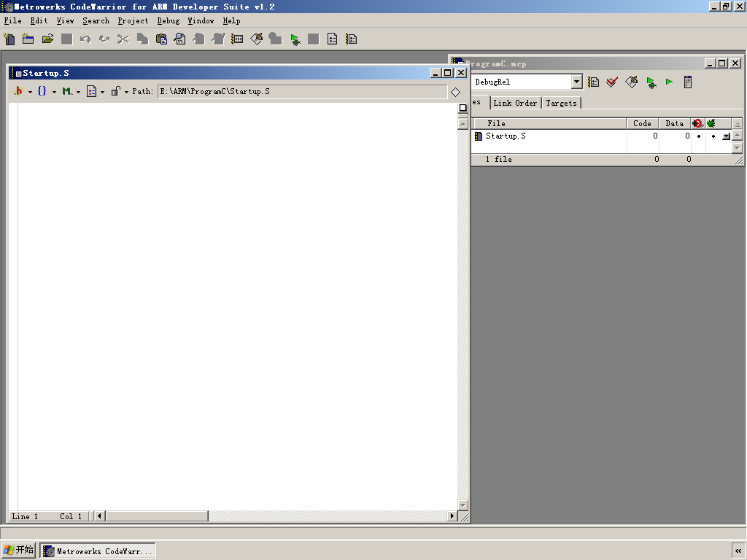Viewport: 747px width, 560px height.
Task: Click the editor scroll right arrow
Action: point(452,516)
